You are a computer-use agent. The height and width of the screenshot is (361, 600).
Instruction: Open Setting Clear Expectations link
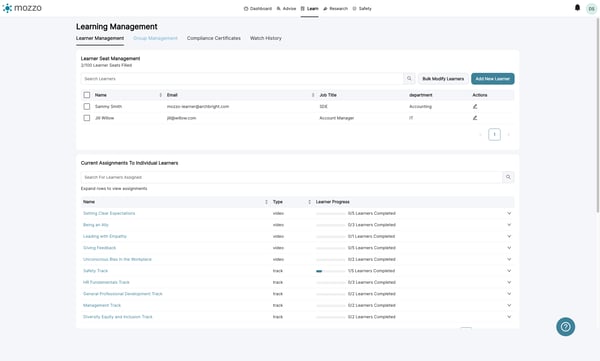click(x=109, y=213)
